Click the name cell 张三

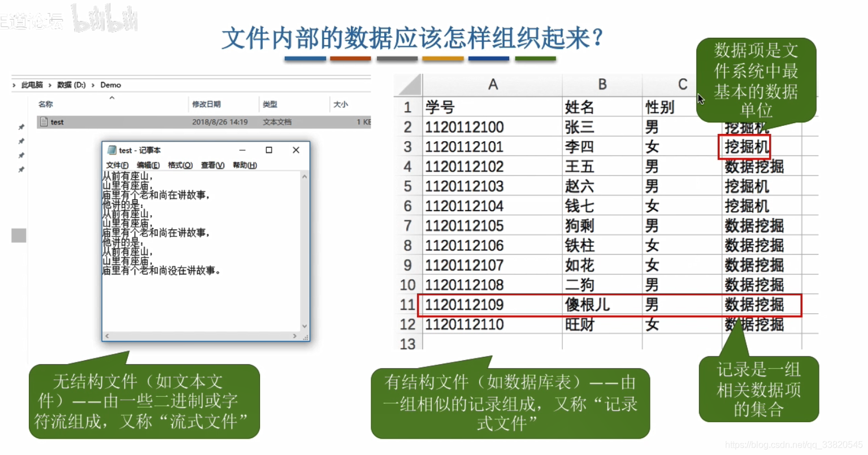(602, 127)
